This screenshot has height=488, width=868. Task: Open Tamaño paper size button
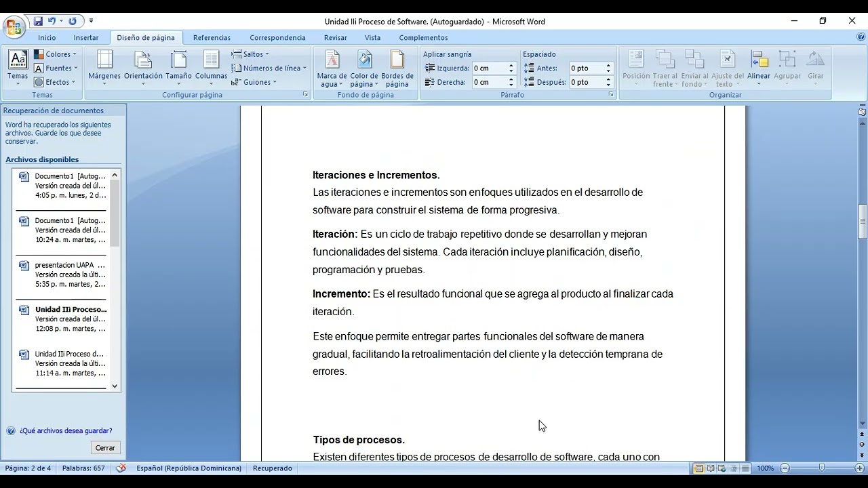(178, 68)
